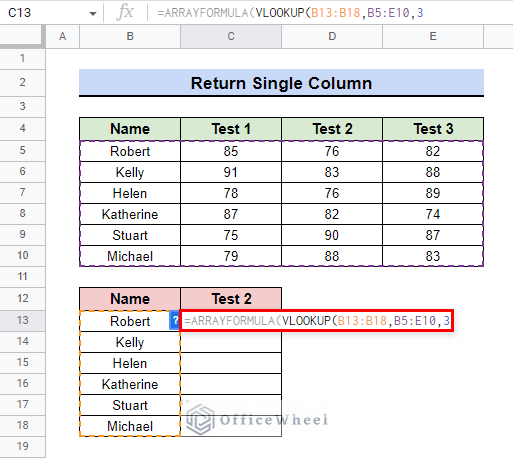Image resolution: width=513 pixels, height=458 pixels.
Task: Select column A header
Action: [62, 36]
